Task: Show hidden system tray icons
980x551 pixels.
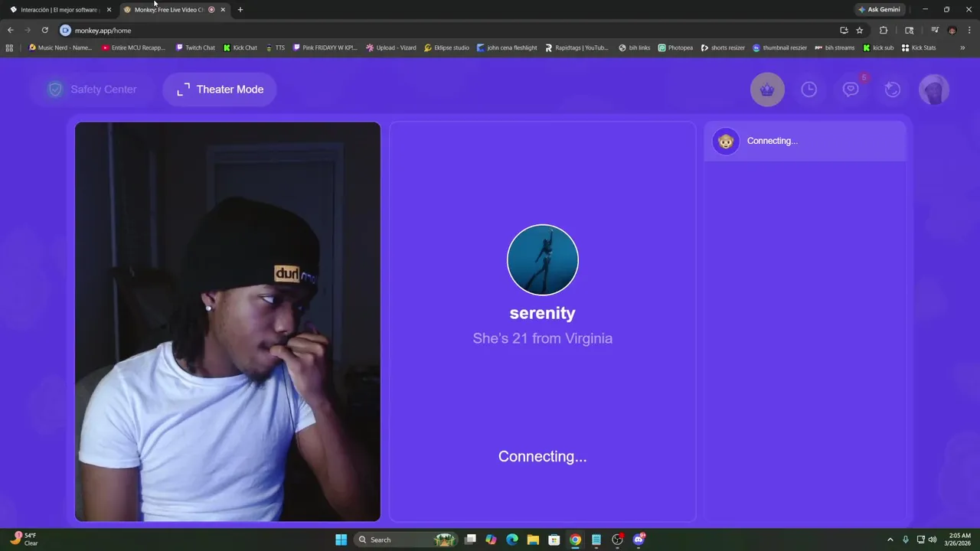Action: coord(890,540)
